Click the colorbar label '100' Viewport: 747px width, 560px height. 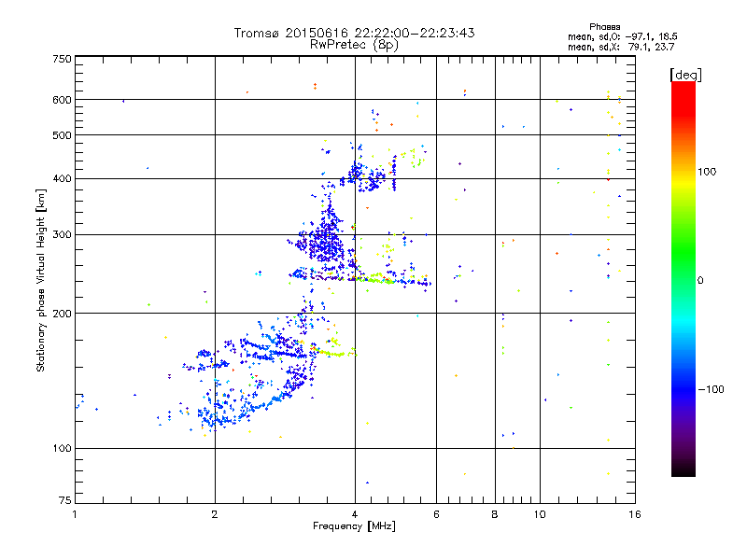coord(707,172)
